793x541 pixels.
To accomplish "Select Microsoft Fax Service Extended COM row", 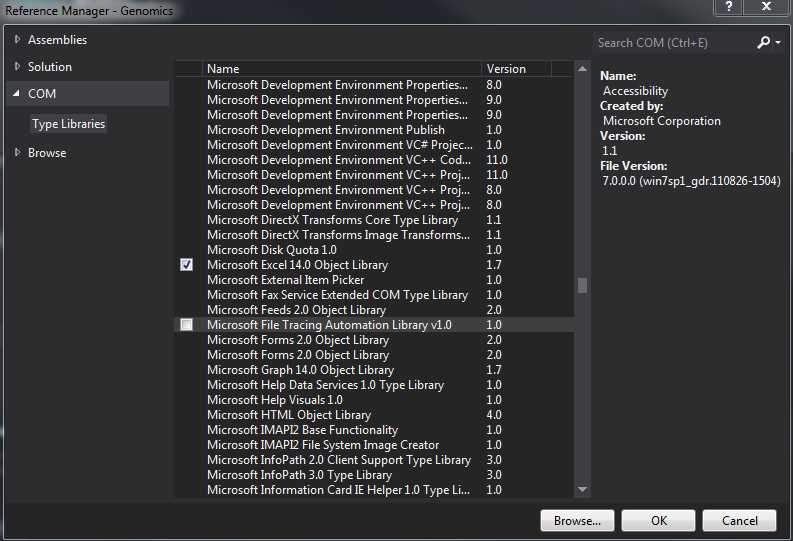I will (x=374, y=295).
